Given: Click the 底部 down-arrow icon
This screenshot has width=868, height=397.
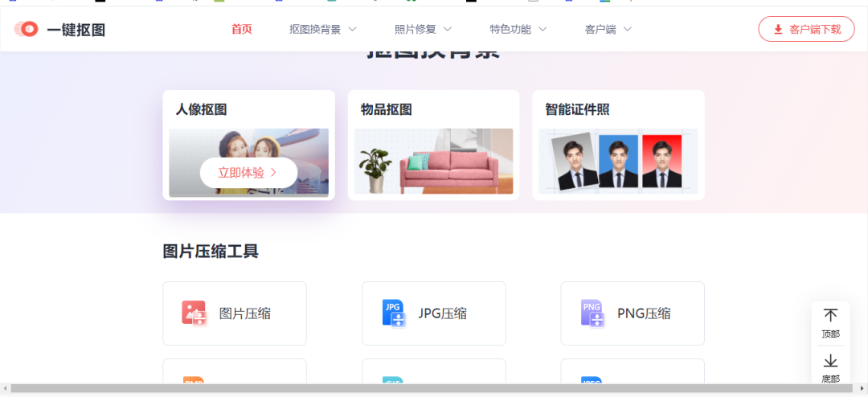Looking at the screenshot, I should point(830,361).
